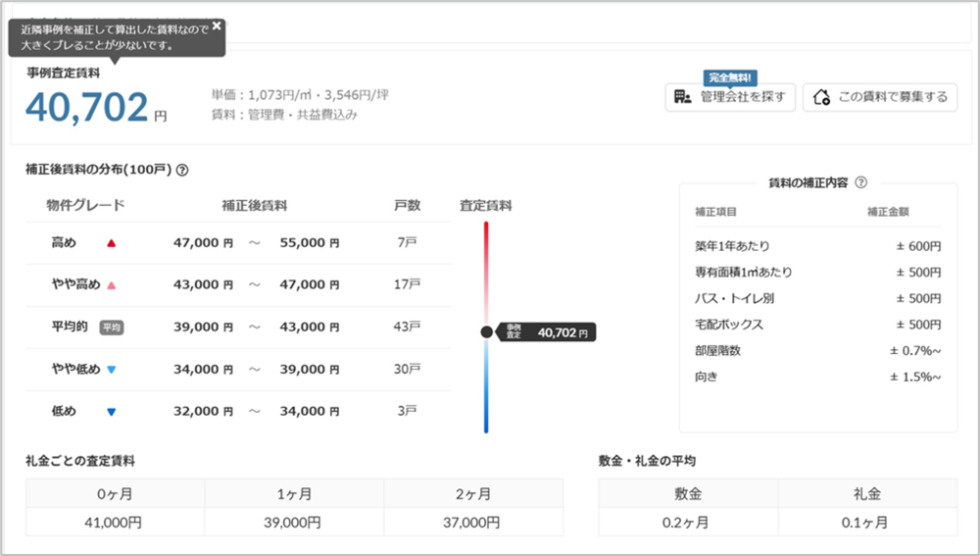Click the 管理会社を探す button
Image resolution: width=980 pixels, height=556 pixels.
tap(730, 97)
